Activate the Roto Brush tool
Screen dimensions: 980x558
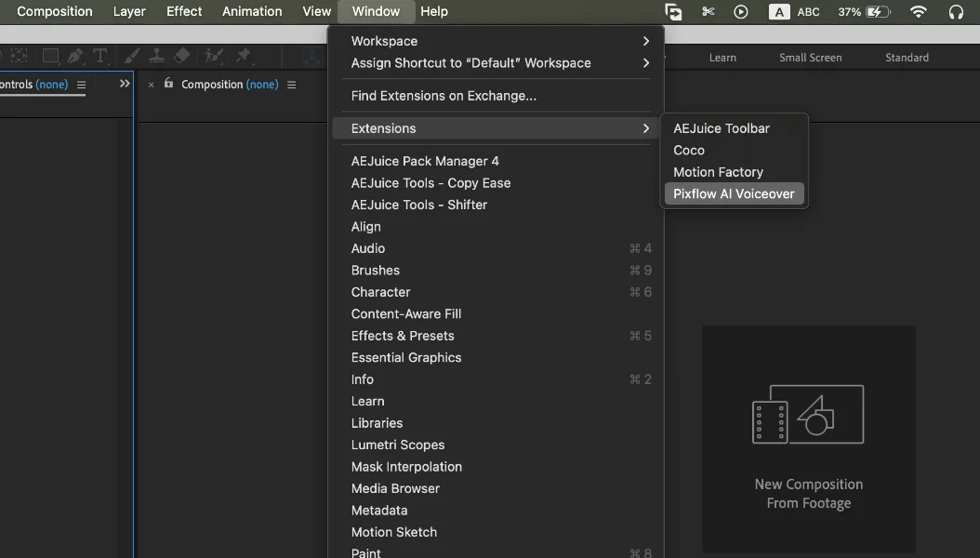(214, 56)
